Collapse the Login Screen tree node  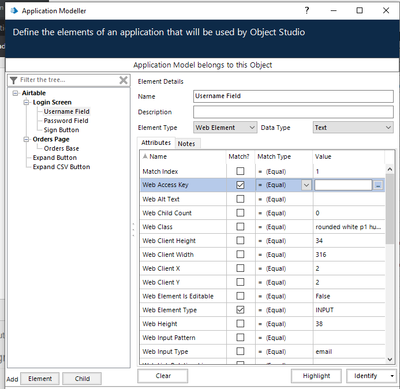point(26,102)
